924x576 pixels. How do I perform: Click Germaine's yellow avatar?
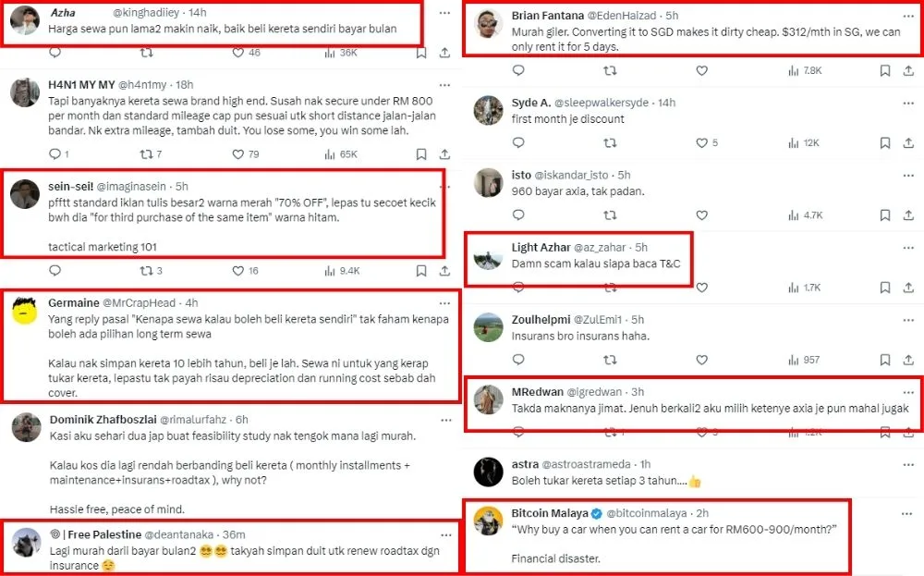tap(25, 313)
